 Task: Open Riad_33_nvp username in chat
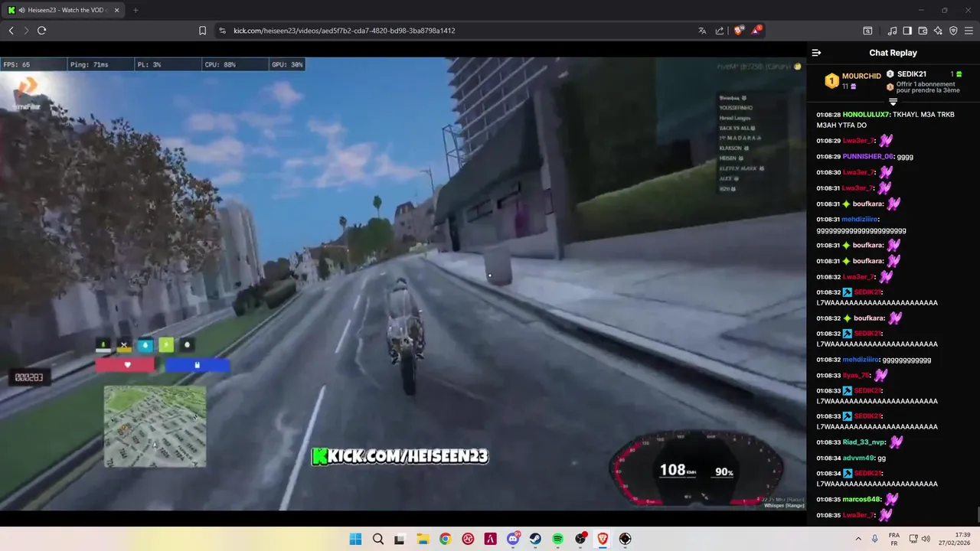(864, 442)
